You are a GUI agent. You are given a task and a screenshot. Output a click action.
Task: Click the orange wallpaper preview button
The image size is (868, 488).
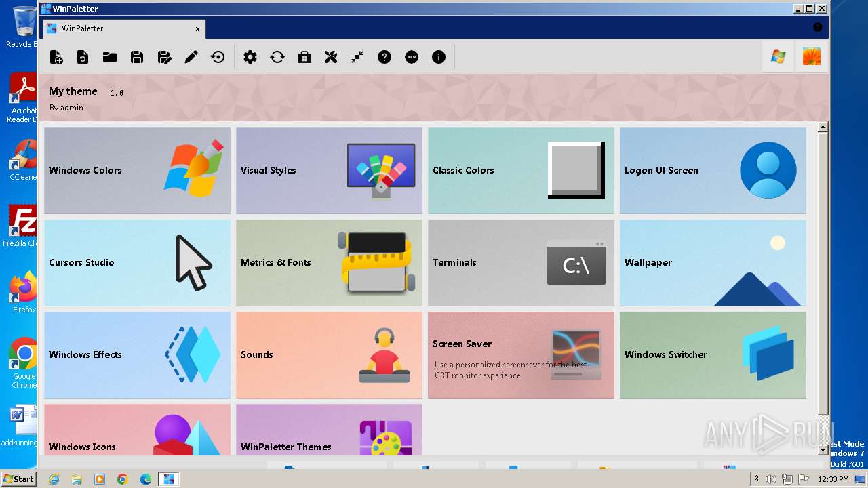point(812,57)
